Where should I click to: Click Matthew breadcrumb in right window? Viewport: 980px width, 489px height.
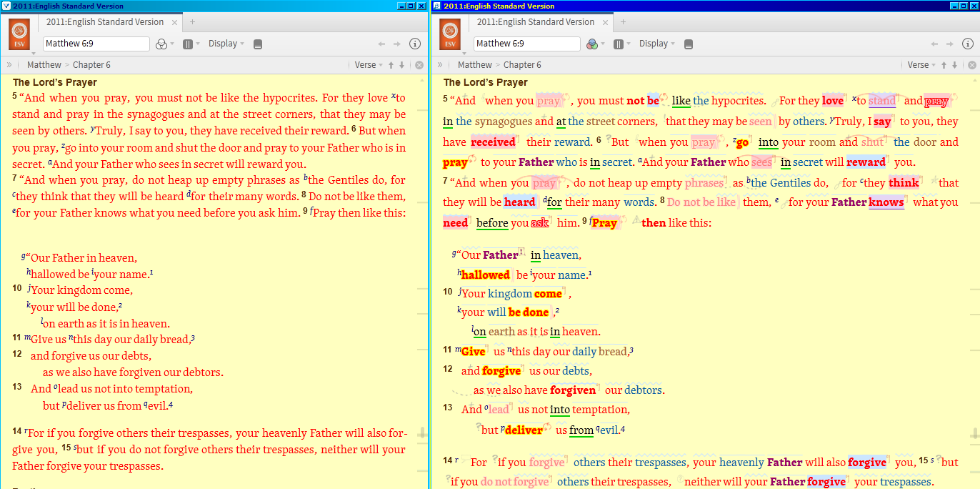(475, 65)
